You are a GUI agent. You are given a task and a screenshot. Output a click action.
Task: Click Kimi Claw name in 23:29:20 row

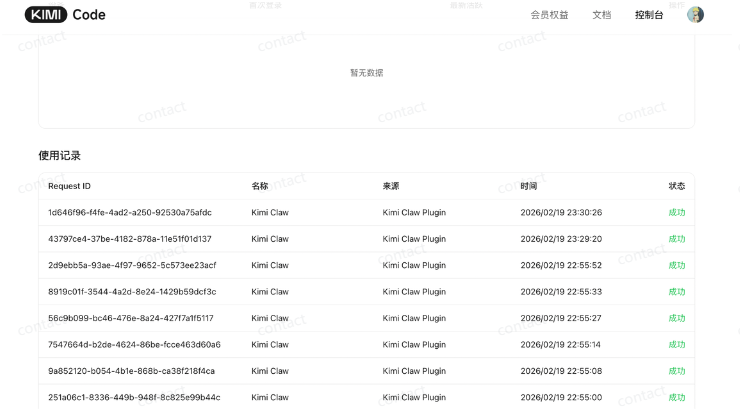click(270, 239)
